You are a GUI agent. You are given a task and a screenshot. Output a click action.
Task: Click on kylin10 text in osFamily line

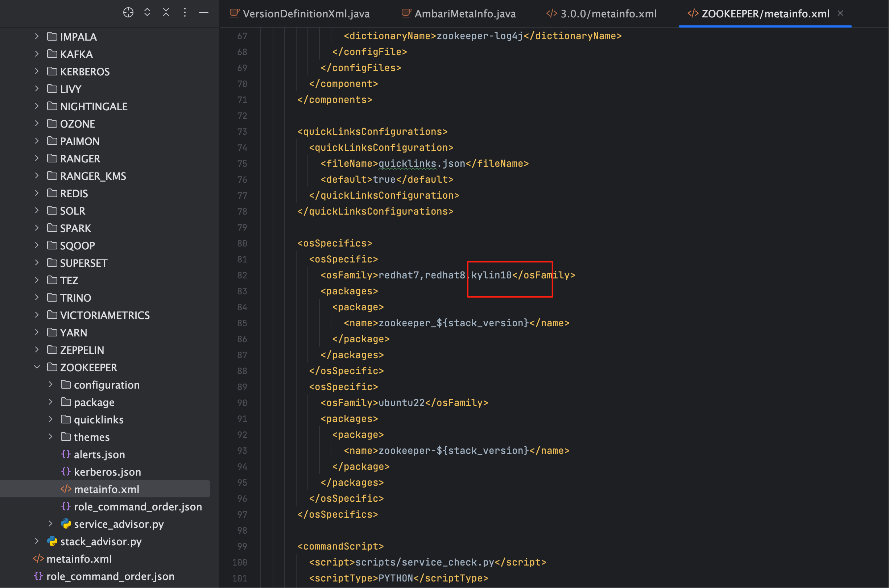(x=491, y=275)
